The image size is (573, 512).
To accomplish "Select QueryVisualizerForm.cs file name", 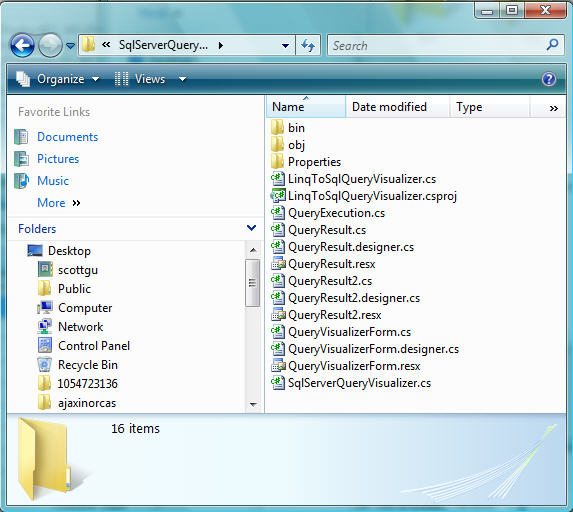I will pyautogui.click(x=350, y=332).
